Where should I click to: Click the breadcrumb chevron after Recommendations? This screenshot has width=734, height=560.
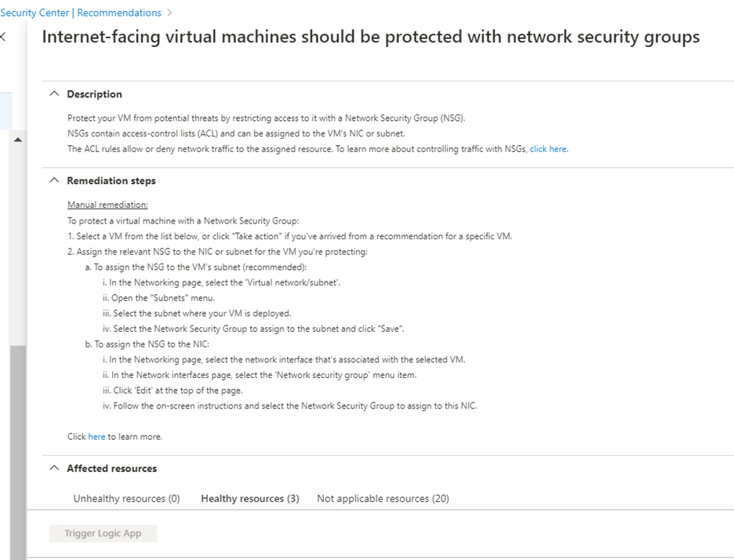tap(170, 13)
